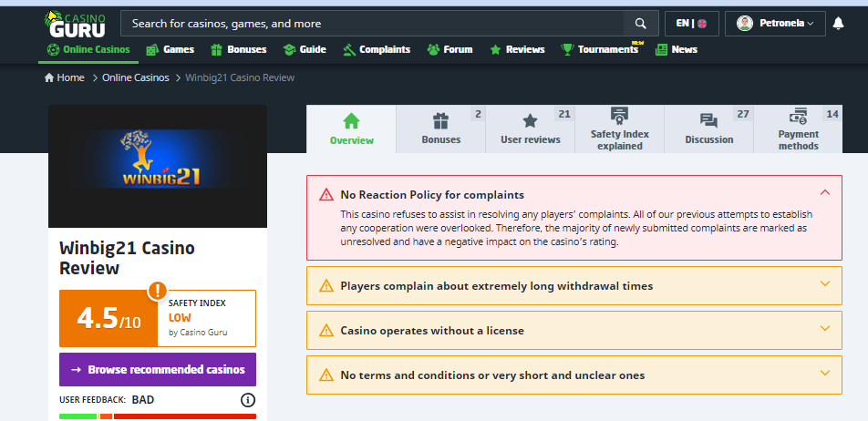Click user feedback info icon
The height and width of the screenshot is (421, 868).
pyautogui.click(x=247, y=400)
